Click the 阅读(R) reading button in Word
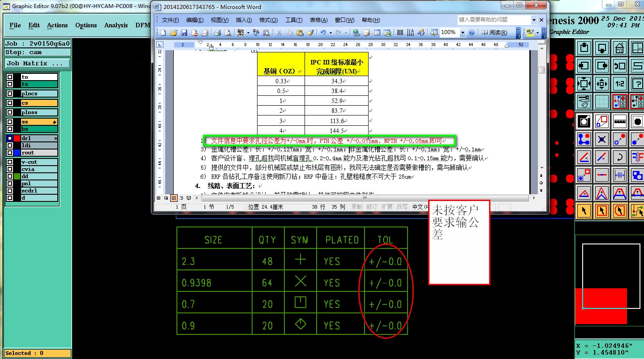Viewport: 644px width, 359px height. point(494,33)
